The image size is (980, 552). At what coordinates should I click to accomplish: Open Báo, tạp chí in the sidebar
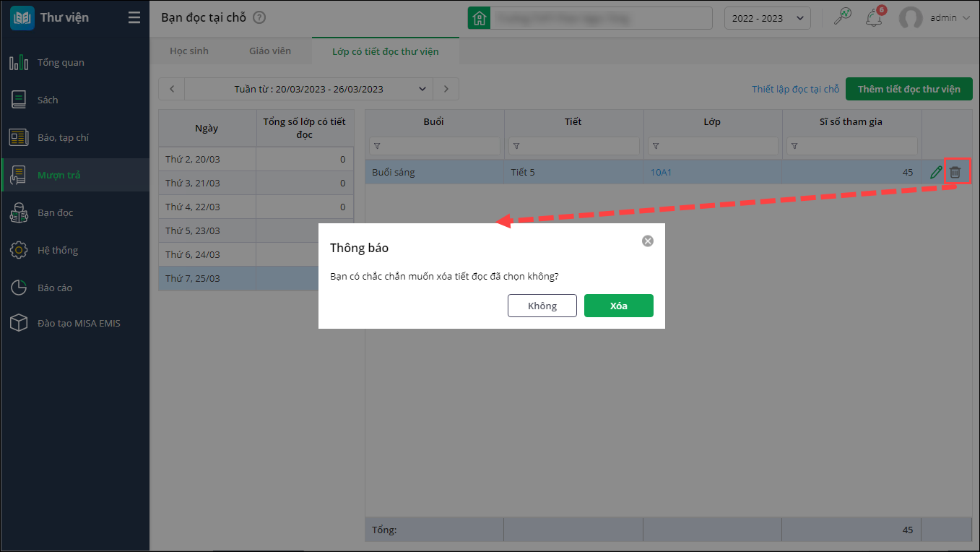[x=75, y=137]
